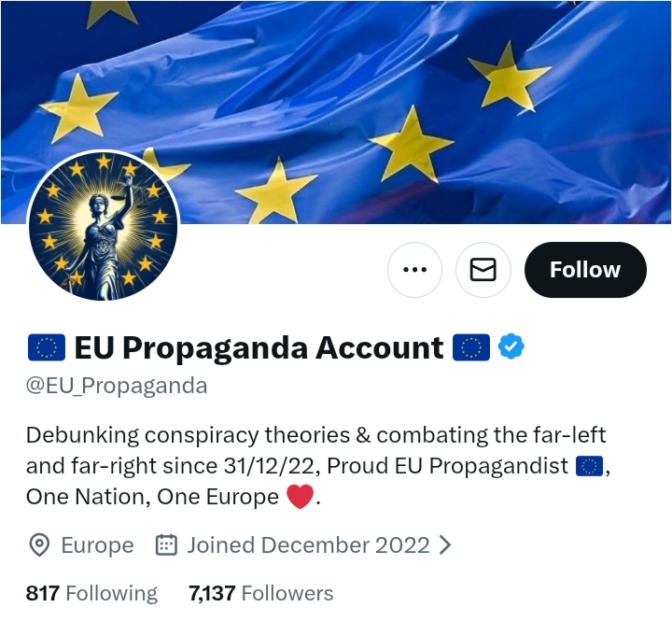672x621 pixels.
Task: Click the calendar icon before Joined date
Action: point(166,545)
